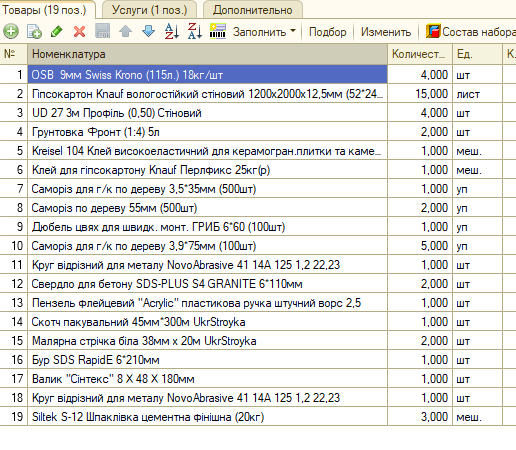Select Саморіз для г/к 3,9*75мм row
Screen dimensions: 516x450
tap(207, 246)
